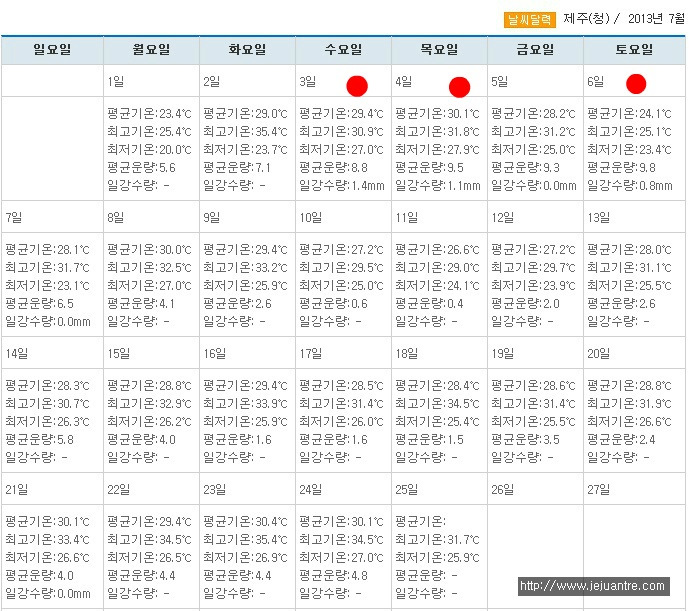The image size is (689, 611).
Task: Click the 제주(청) / 2013년 7월 title text
Action: [624, 18]
